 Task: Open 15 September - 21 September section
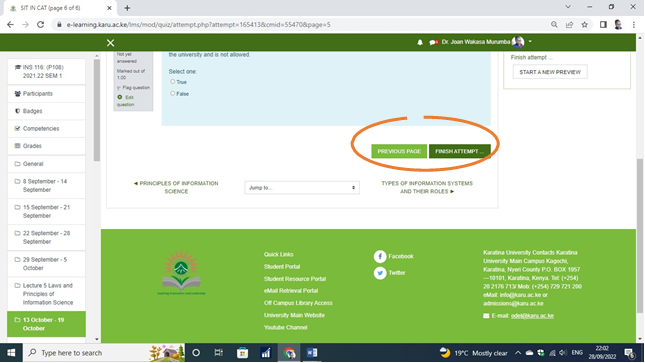pos(46,212)
